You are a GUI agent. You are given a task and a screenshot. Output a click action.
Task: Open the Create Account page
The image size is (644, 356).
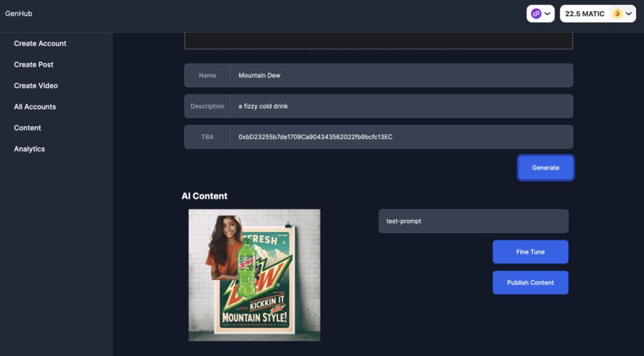(40, 43)
